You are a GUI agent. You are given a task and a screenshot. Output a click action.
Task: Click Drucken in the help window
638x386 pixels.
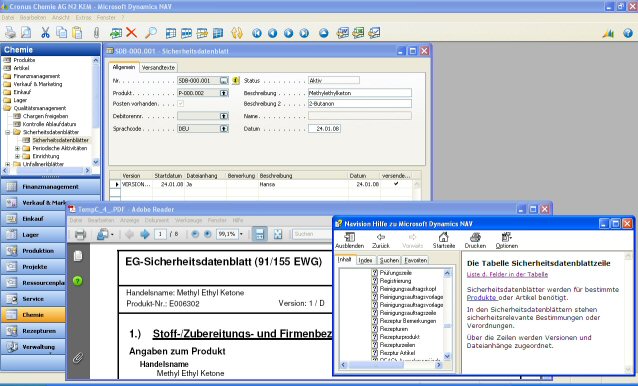(475, 240)
